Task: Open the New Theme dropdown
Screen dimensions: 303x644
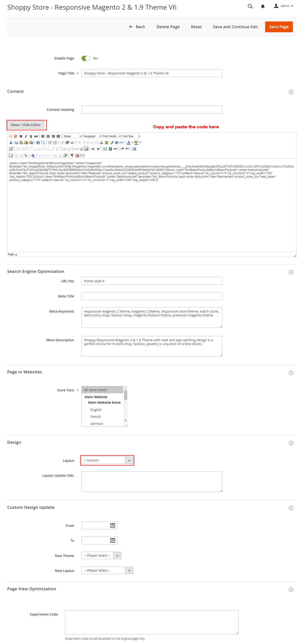Action: [101, 555]
